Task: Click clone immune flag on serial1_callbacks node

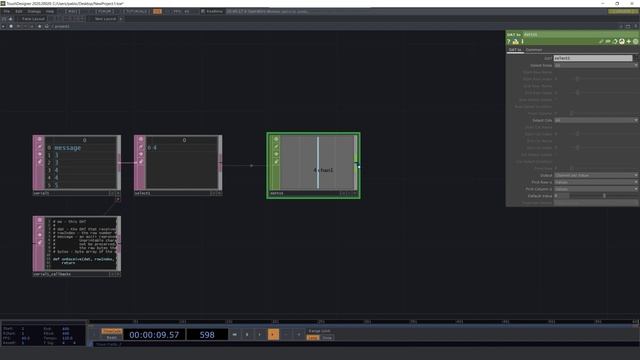Action: (40, 243)
